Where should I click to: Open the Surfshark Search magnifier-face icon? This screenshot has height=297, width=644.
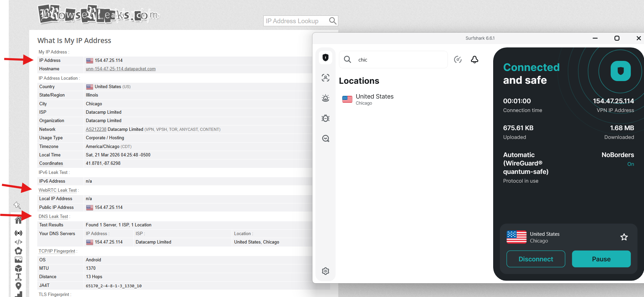tap(325, 138)
